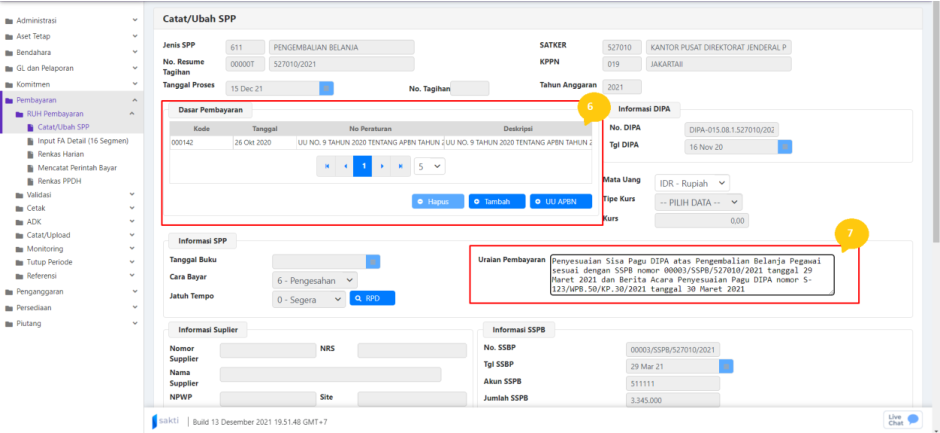Go to previous page in Dasar Pembayaran pager
Viewport: 940px width, 433px height.
tap(346, 166)
